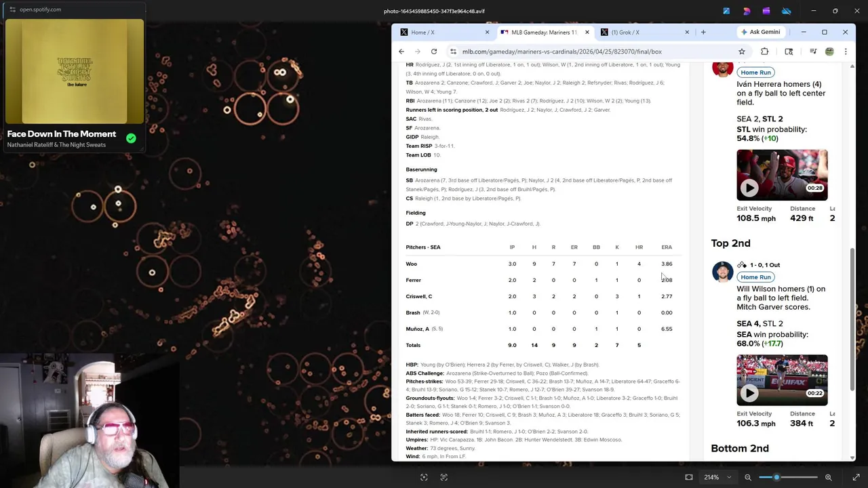The width and height of the screenshot is (868, 488).
Task: Click Woo's 3.86 ERA value
Action: click(x=667, y=264)
